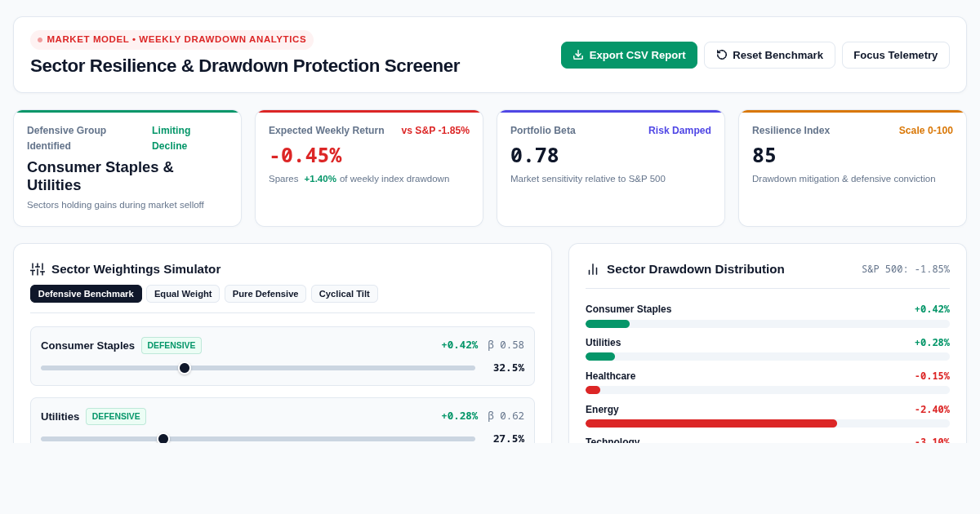Viewport: 980px width, 514px height.
Task: Click the 'vs S&P -1.85%' label
Action: (x=435, y=131)
